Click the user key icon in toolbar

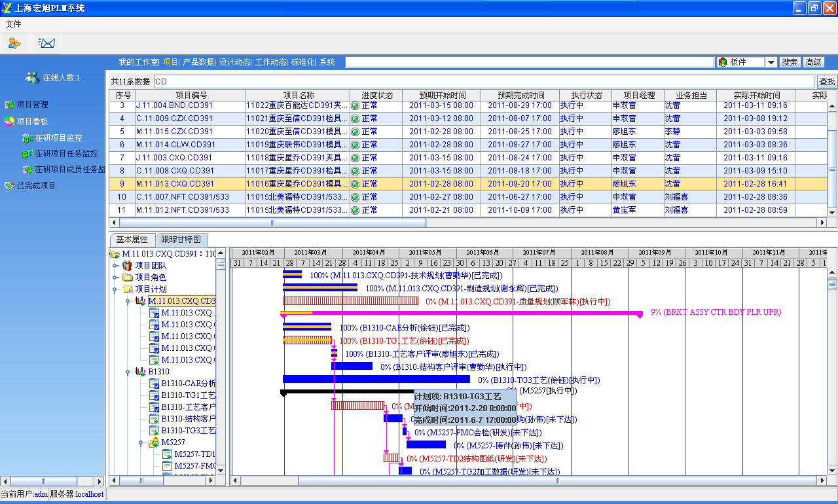[14, 43]
